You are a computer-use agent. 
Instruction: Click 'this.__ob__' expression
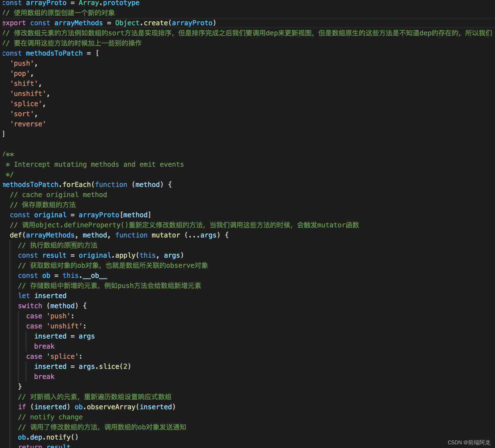point(85,276)
